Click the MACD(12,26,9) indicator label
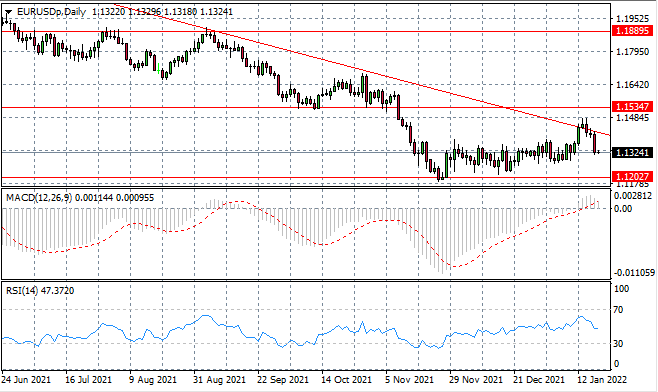The image size is (658, 392). [x=80, y=198]
